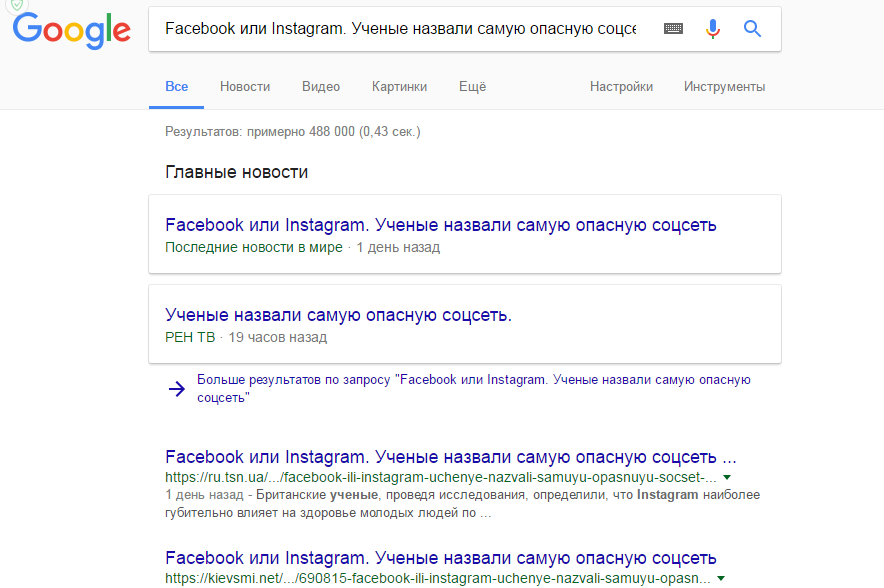Open the kievsmi.net result title link

click(x=440, y=558)
